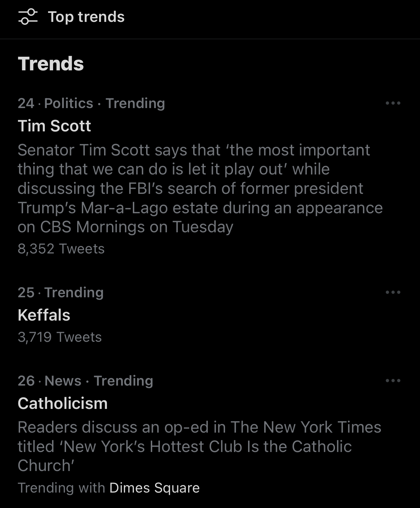View the 8,352 Tweets count for Tim Scott
This screenshot has width=420, height=508.
61,249
